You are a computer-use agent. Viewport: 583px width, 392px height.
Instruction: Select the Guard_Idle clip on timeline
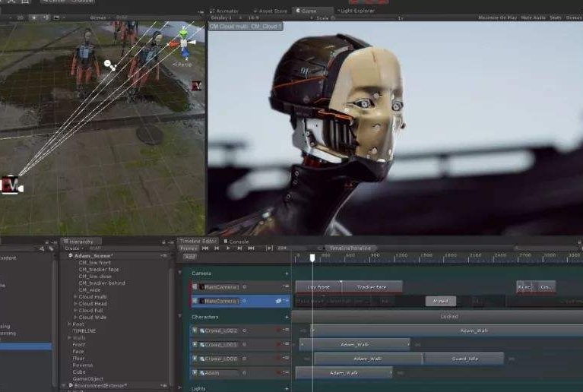point(464,359)
